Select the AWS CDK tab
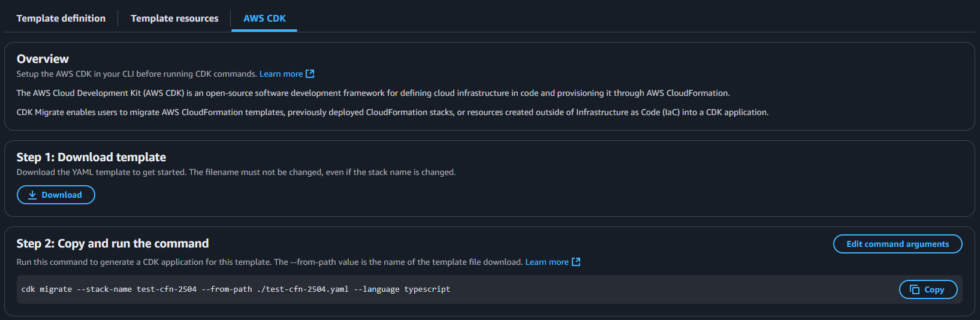The height and width of the screenshot is (320, 980). 264,18
